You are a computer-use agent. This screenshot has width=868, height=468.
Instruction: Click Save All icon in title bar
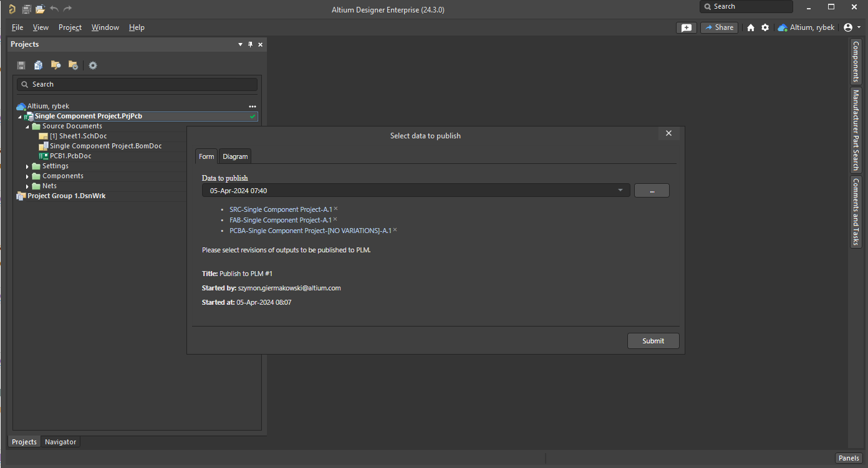pos(26,9)
